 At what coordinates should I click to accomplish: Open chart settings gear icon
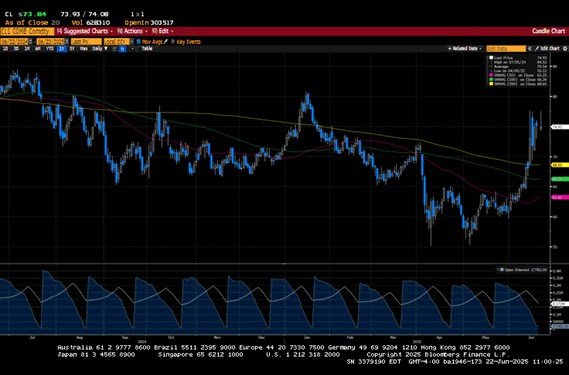(565, 49)
